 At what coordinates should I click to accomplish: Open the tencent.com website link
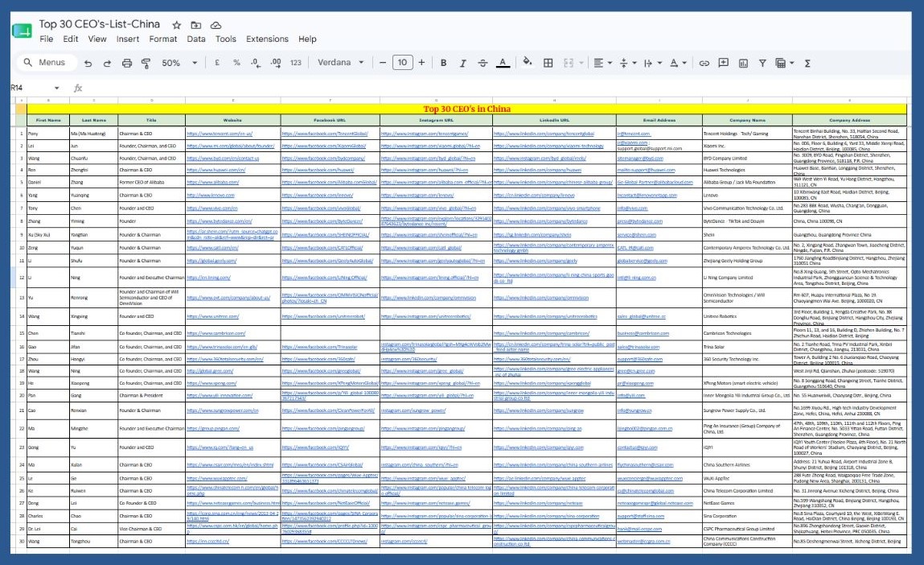(x=220, y=134)
